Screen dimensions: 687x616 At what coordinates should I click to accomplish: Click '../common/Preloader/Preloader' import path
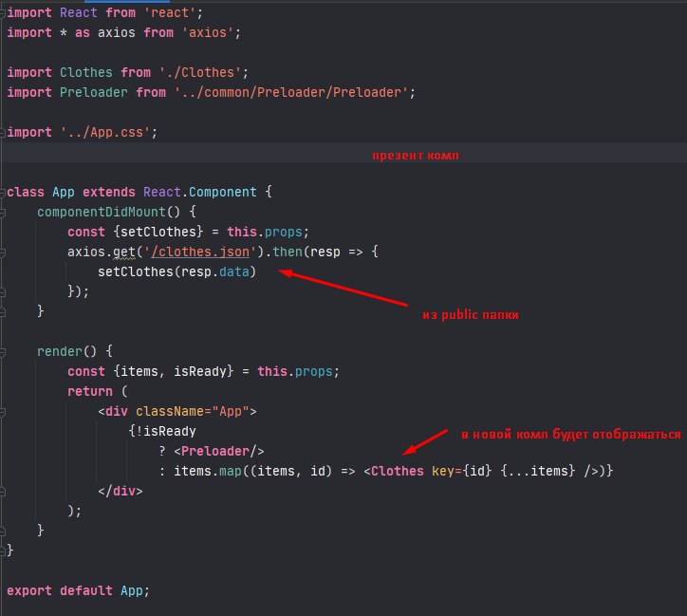click(291, 92)
